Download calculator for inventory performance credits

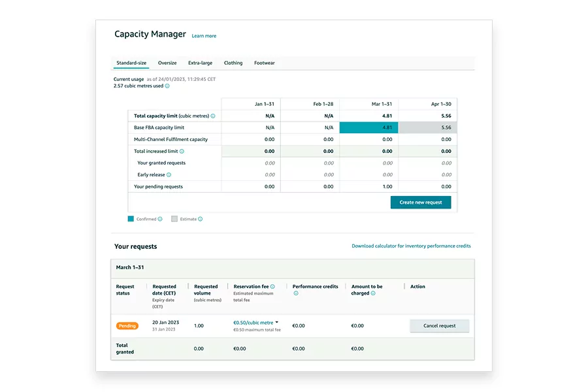411,246
